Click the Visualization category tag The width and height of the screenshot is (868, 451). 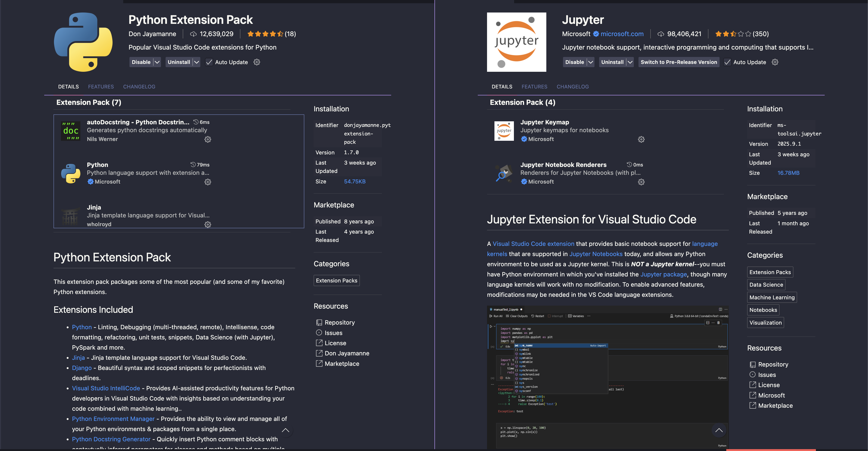(x=765, y=323)
